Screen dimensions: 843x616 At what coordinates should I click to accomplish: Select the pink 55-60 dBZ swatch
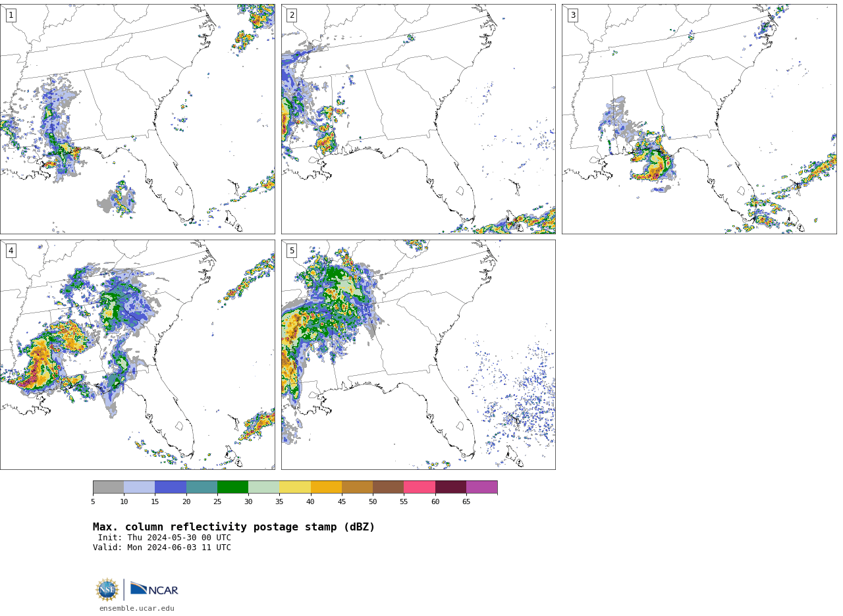click(x=420, y=487)
